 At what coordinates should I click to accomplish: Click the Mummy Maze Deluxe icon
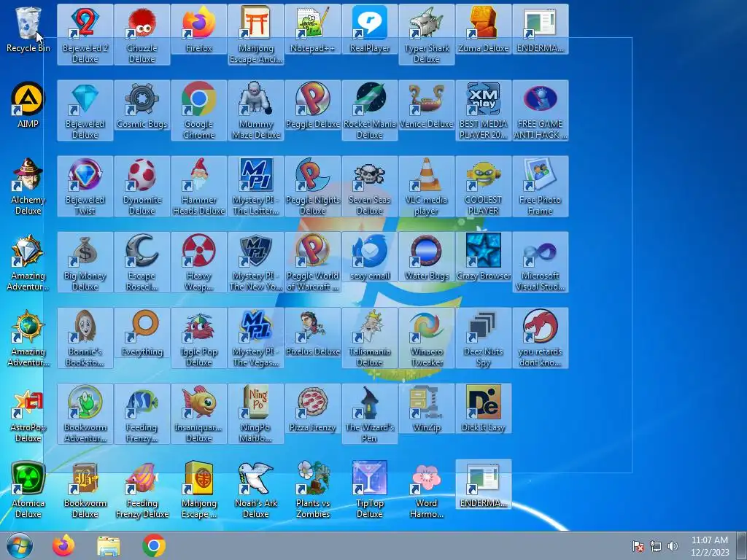(256, 111)
